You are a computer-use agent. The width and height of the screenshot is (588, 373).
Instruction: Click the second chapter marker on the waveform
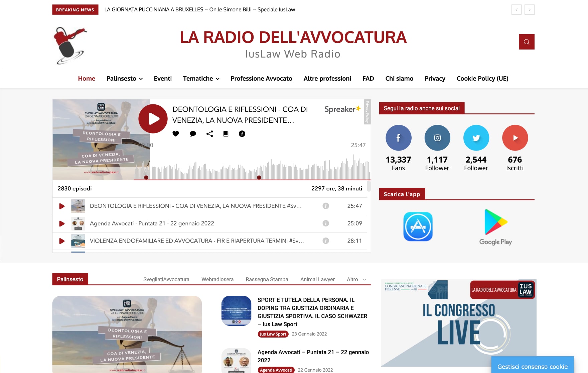tap(259, 178)
